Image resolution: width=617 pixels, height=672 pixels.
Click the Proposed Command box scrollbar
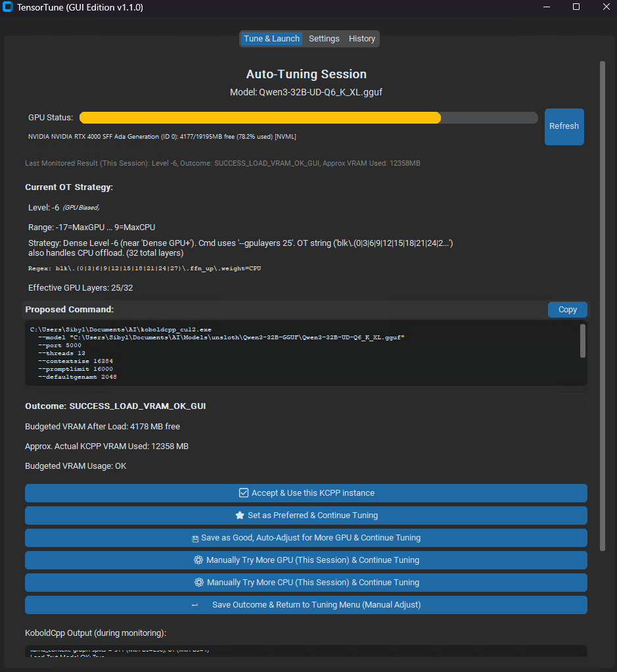(x=582, y=341)
